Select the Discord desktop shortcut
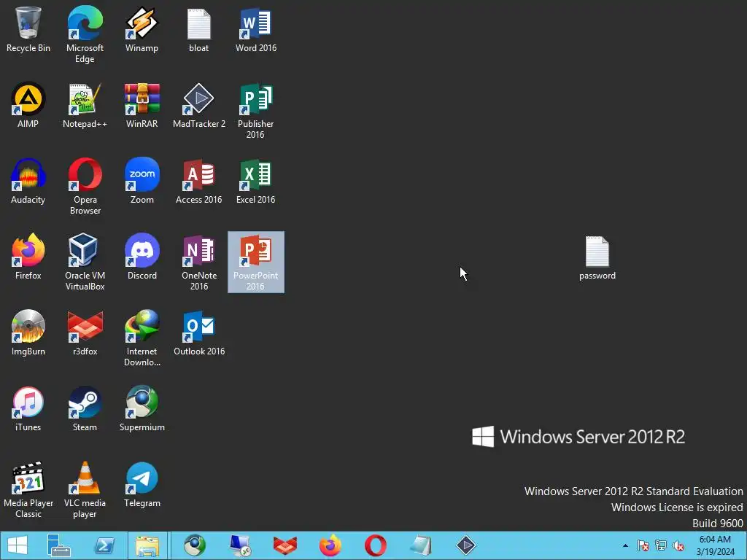This screenshot has height=560, width=747. coord(142,257)
